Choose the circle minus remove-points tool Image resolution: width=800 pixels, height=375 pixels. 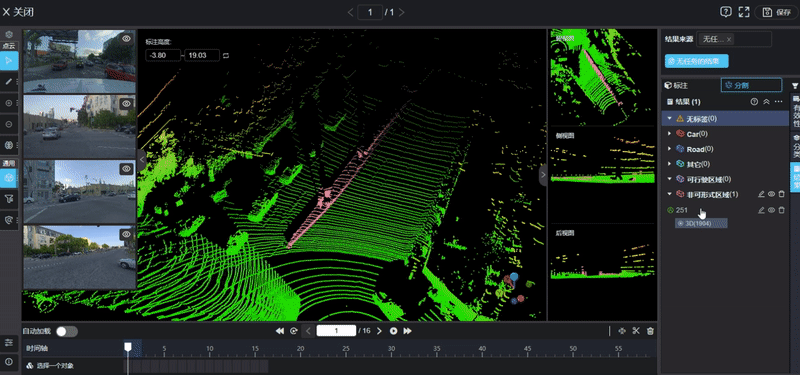[x=9, y=124]
